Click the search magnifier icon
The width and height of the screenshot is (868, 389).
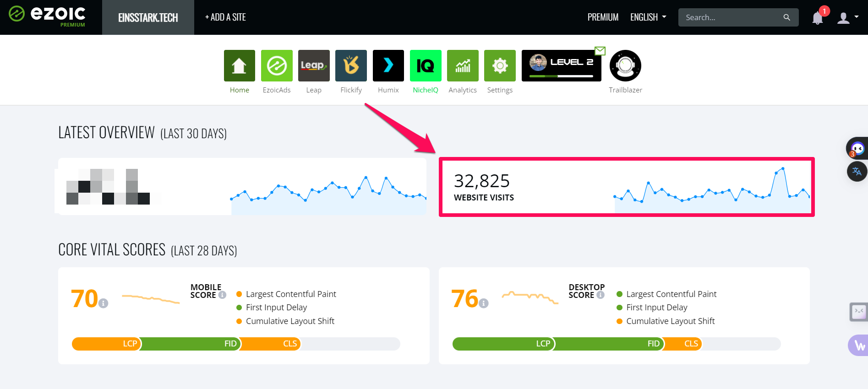(x=786, y=17)
